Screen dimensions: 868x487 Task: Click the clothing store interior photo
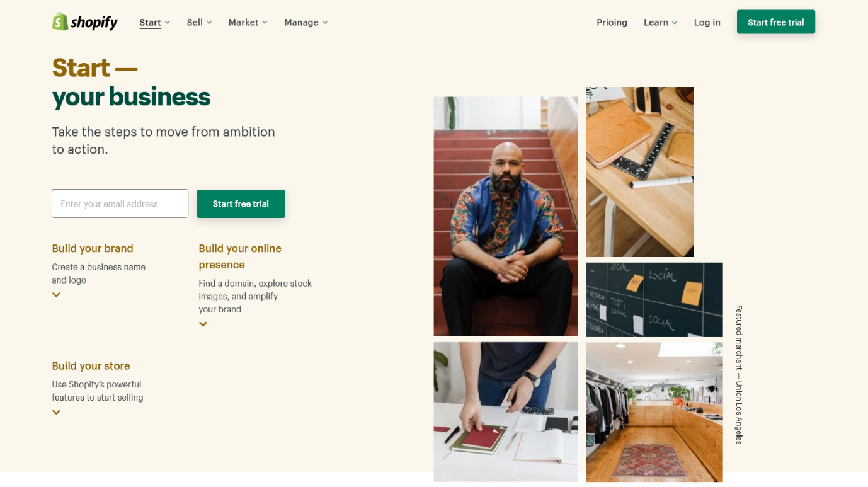[x=654, y=412]
